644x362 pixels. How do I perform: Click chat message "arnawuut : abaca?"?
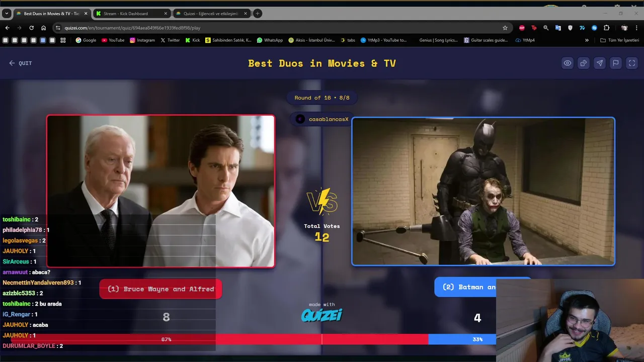pyautogui.click(x=27, y=272)
